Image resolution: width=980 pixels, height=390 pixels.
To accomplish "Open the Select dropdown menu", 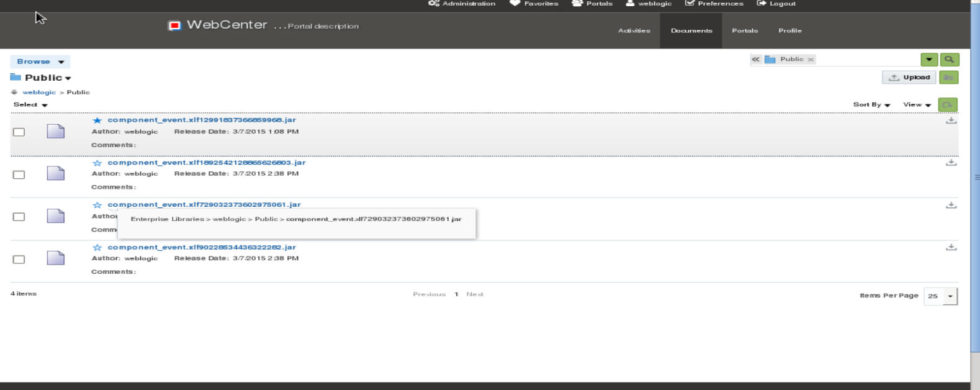I will [31, 105].
